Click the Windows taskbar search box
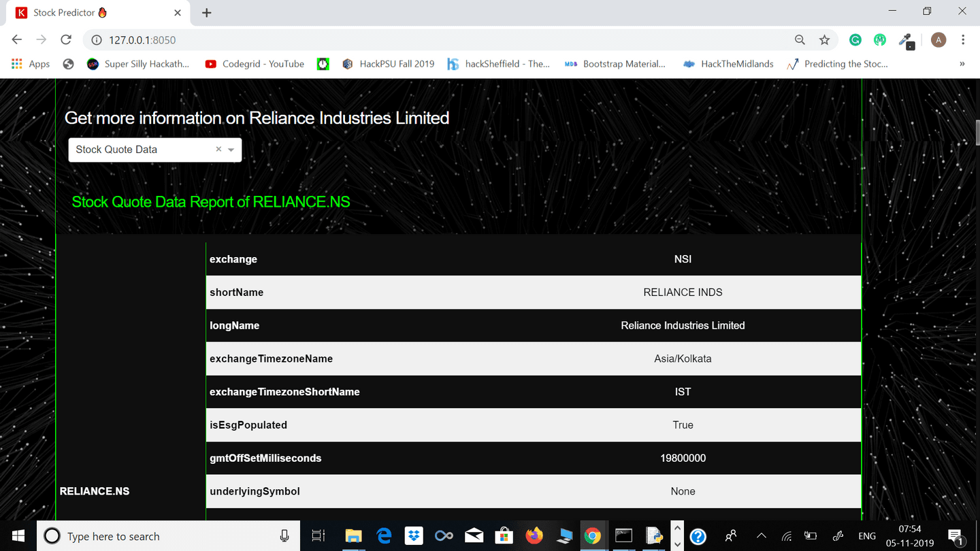 [x=168, y=536]
